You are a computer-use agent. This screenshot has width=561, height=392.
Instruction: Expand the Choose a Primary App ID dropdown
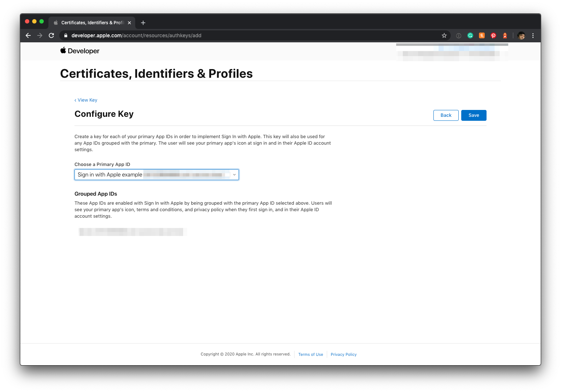(x=157, y=175)
